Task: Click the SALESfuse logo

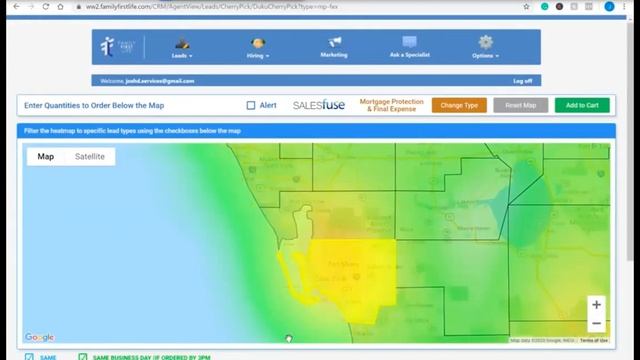Action: point(319,105)
